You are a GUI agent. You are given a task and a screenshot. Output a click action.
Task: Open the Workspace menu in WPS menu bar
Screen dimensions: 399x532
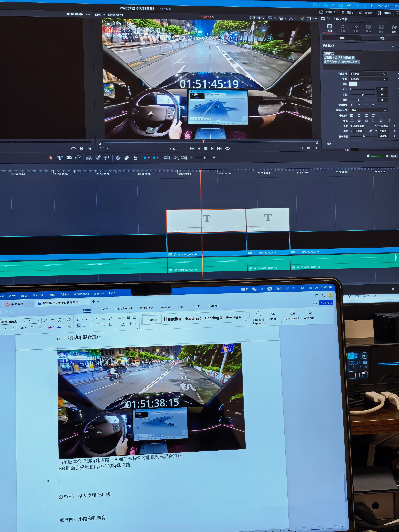coord(81,294)
